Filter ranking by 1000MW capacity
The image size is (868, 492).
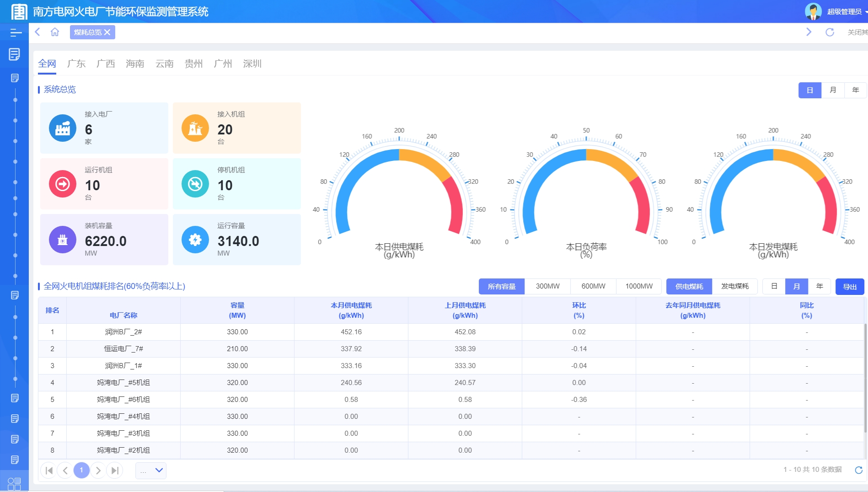(639, 286)
